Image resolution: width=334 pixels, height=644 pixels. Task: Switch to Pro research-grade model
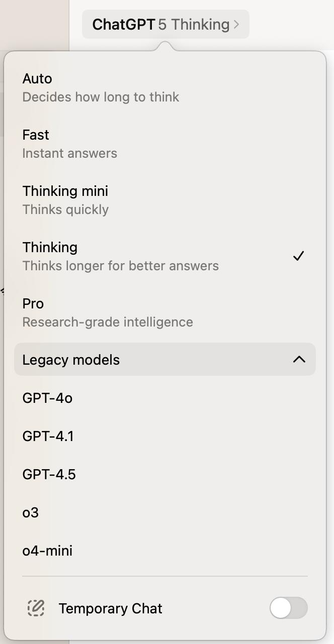(108, 312)
